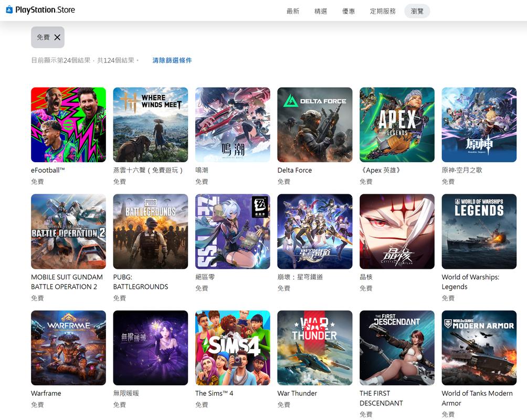The image size is (527, 420).
Task: Open the Gundam Battle Operation 2 cover
Action: tap(68, 232)
